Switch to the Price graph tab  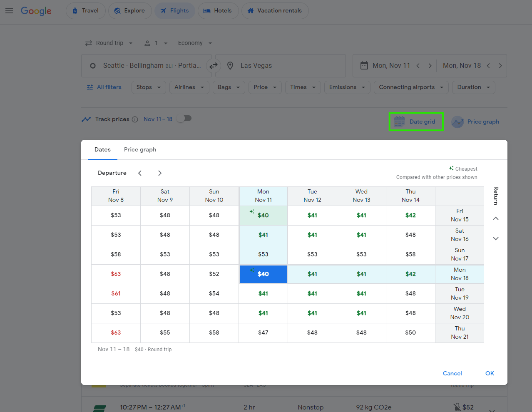click(140, 149)
